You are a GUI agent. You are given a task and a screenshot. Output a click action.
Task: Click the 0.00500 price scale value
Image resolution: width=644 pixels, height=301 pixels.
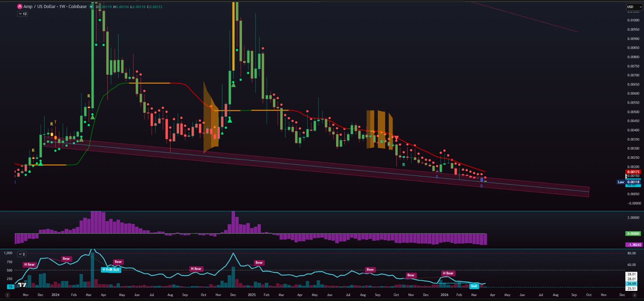point(633,112)
